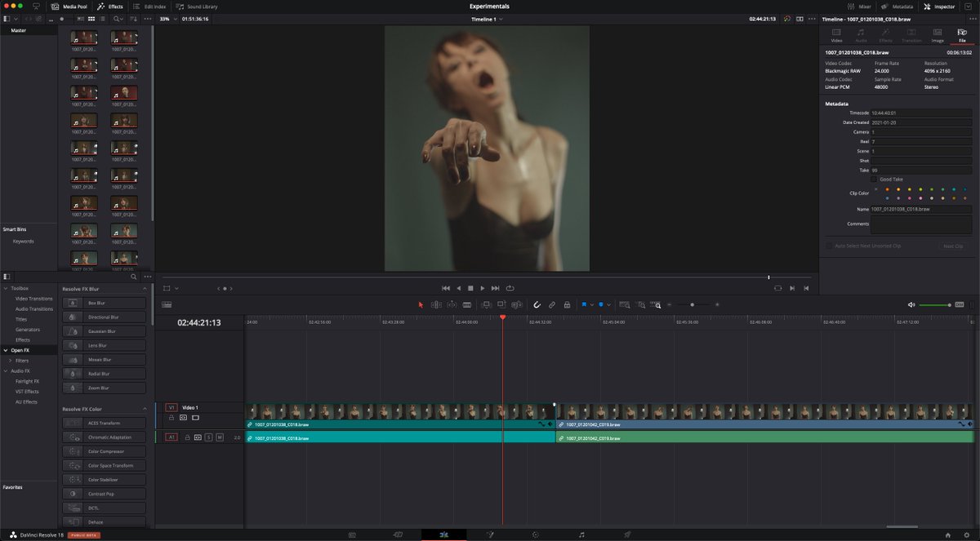
Task: Click Custom Zoom icon
Action: 657,304
